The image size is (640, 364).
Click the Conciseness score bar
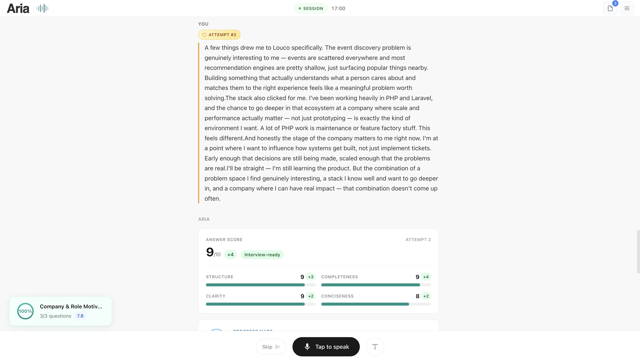click(376, 304)
